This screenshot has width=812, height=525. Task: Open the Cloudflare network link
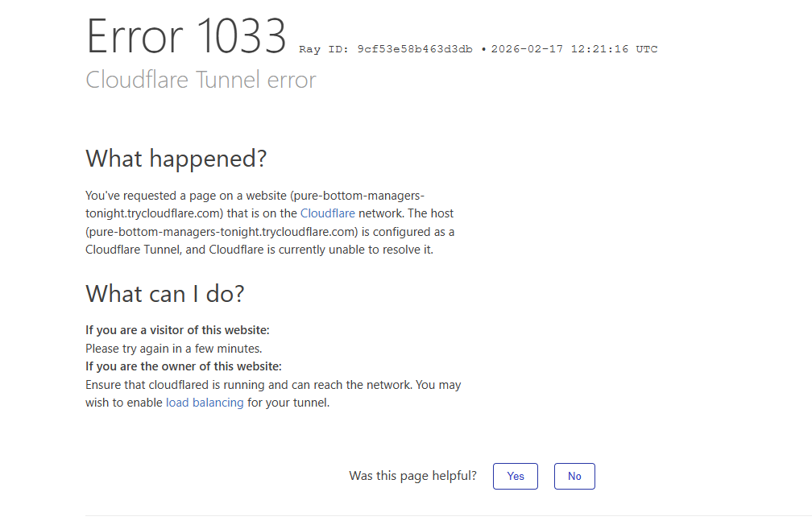coord(327,213)
